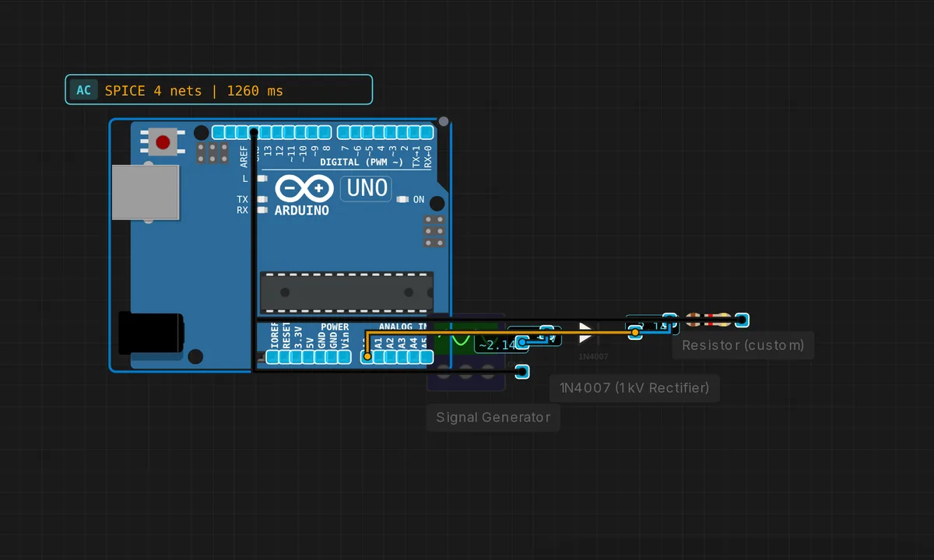This screenshot has height=560, width=934.
Task: Select the Arduino digital pin 12
Action: 278,132
